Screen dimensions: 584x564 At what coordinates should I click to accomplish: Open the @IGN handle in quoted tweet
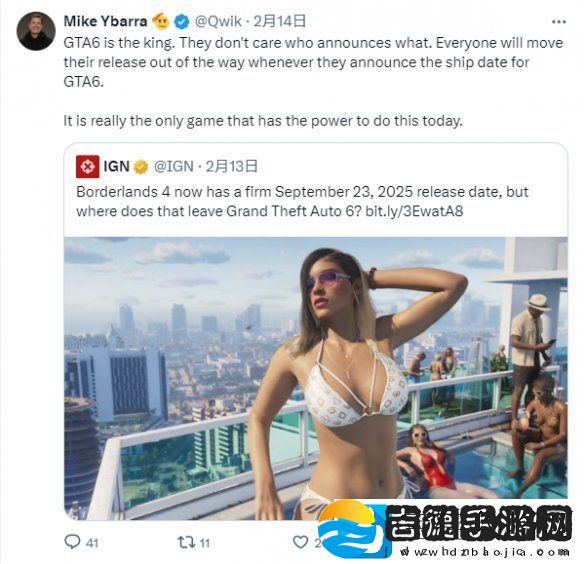click(174, 166)
